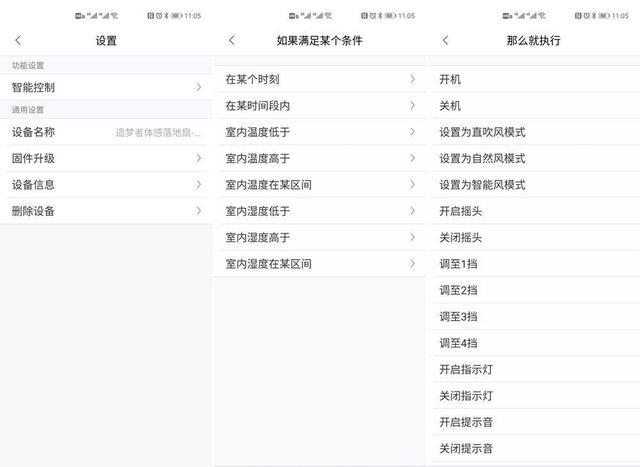Select action 开启摇头
The height and width of the screenshot is (467, 640).
[x=536, y=211]
